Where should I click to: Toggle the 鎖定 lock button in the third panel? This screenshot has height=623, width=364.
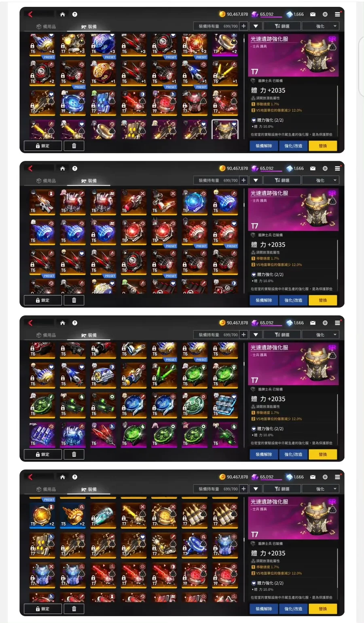point(43,454)
